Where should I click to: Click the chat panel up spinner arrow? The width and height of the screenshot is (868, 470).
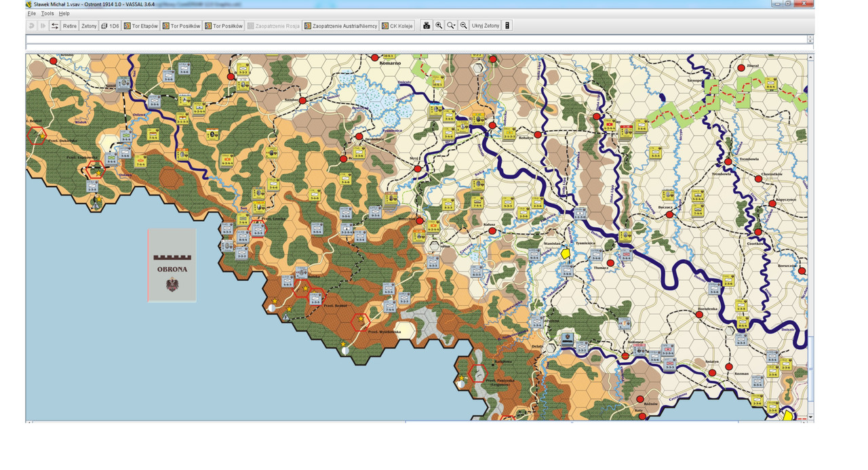pos(810,37)
